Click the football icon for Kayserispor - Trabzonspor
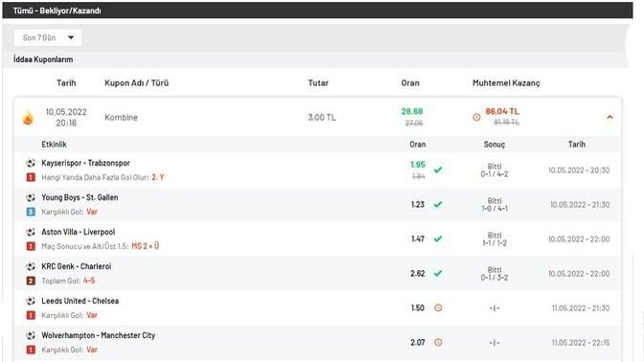This screenshot has width=644, height=362. (31, 163)
